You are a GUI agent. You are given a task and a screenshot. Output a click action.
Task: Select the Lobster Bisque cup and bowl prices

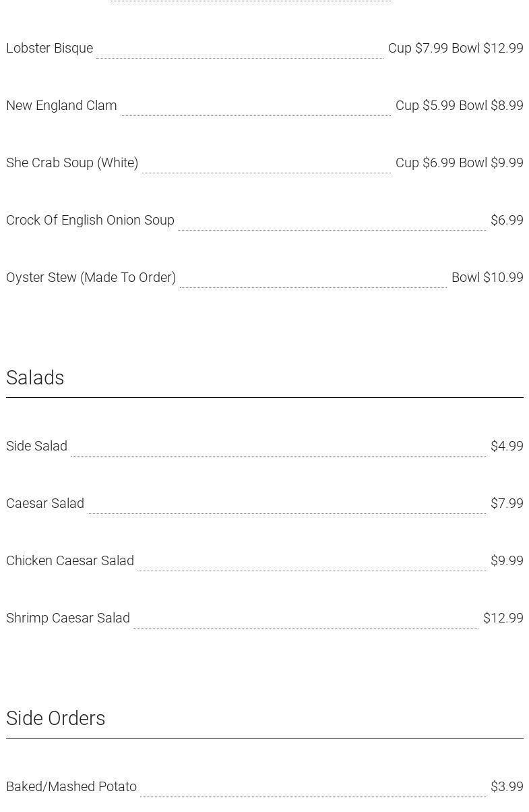pos(456,49)
